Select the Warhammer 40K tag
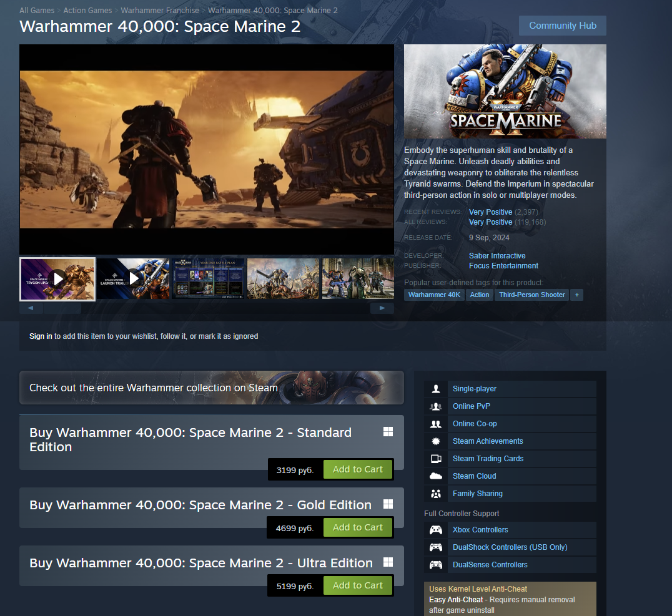 [x=434, y=295]
